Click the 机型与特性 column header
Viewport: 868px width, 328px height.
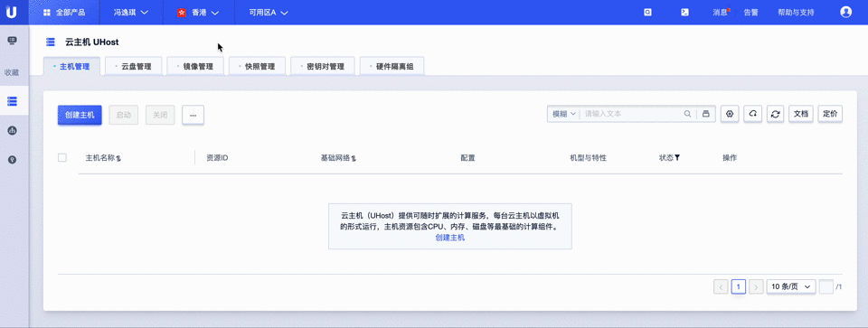pos(588,157)
